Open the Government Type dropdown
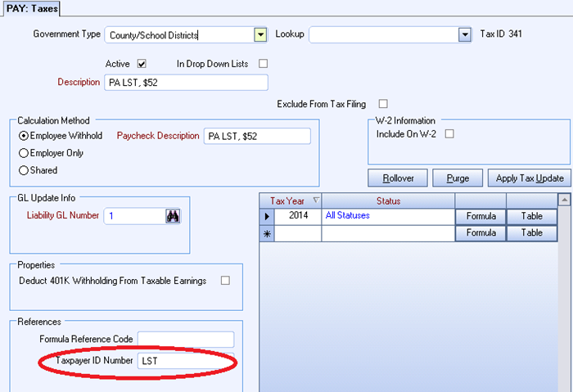The height and width of the screenshot is (392, 573). tap(260, 34)
